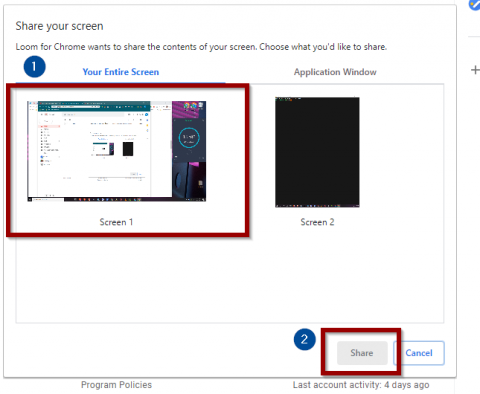Select the Screen 2 thumbnail preview
This screenshot has height=394, width=480.
coord(317,152)
